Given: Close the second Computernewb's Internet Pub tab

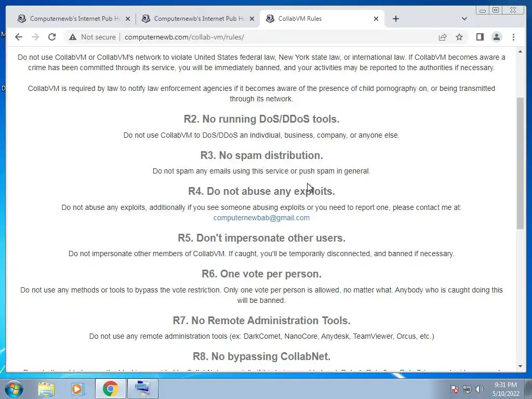Looking at the screenshot, I should pyautogui.click(x=252, y=19).
